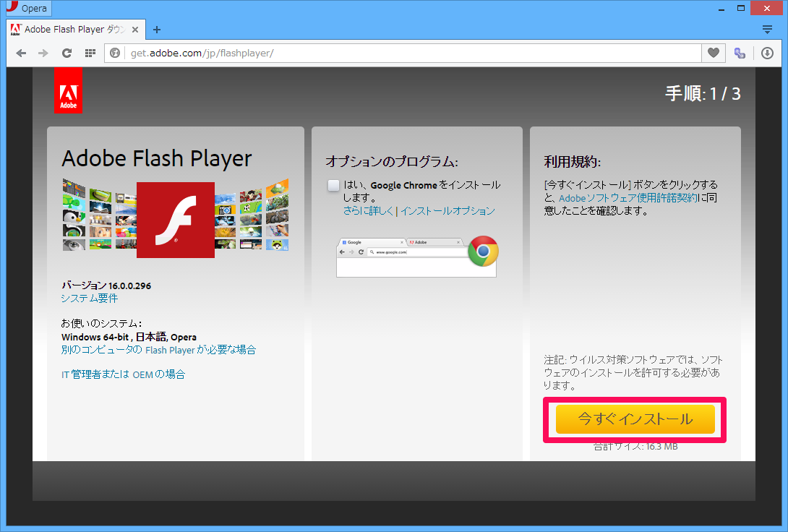Bookmark the page with the heart icon
The height and width of the screenshot is (532, 788).
713,53
